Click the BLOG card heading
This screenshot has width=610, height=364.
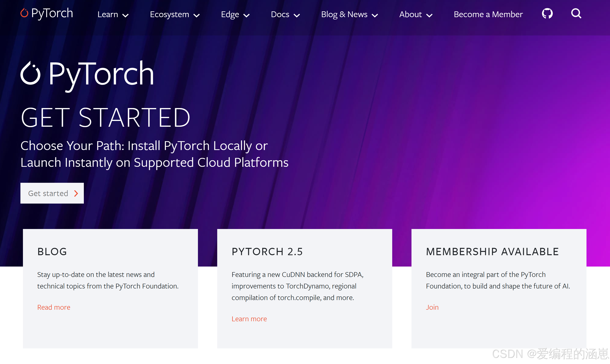click(52, 252)
